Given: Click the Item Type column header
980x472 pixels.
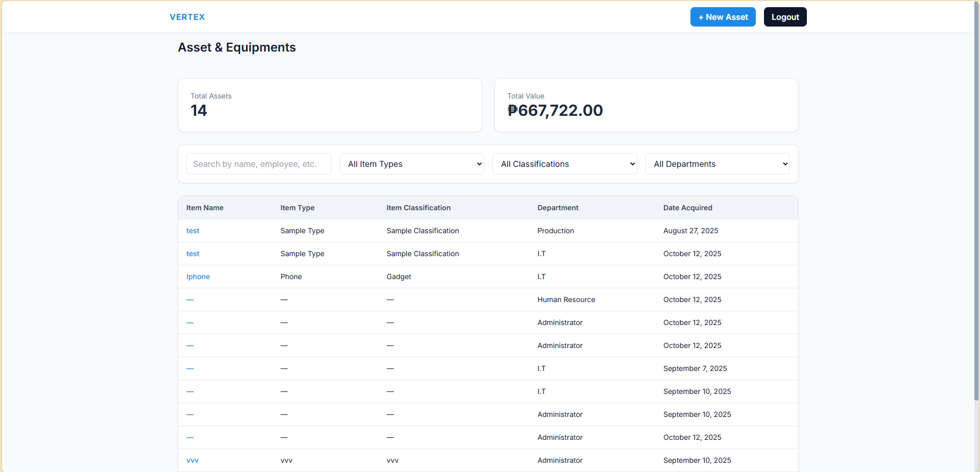Looking at the screenshot, I should tap(297, 208).
